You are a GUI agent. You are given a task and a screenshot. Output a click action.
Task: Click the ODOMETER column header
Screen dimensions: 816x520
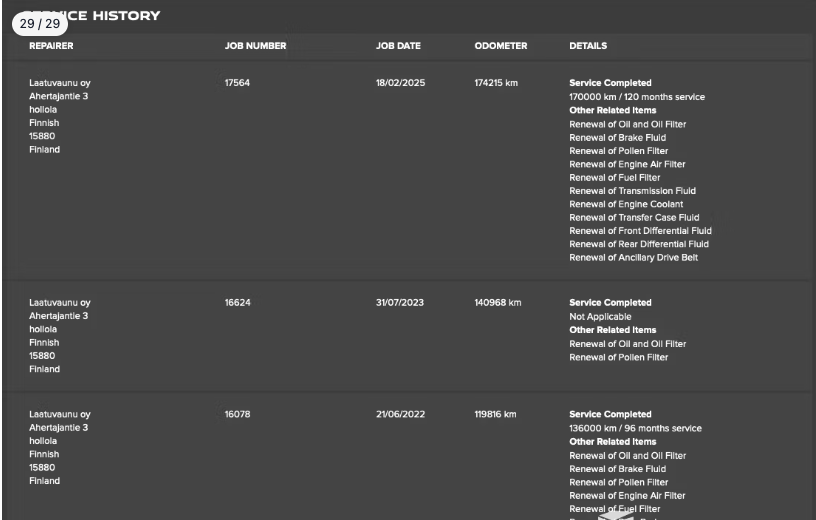[500, 46]
